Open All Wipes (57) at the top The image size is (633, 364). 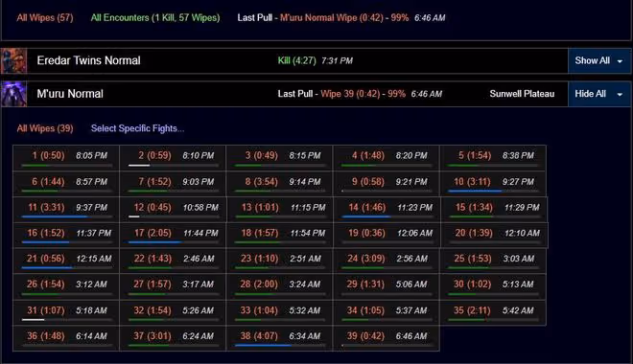45,18
